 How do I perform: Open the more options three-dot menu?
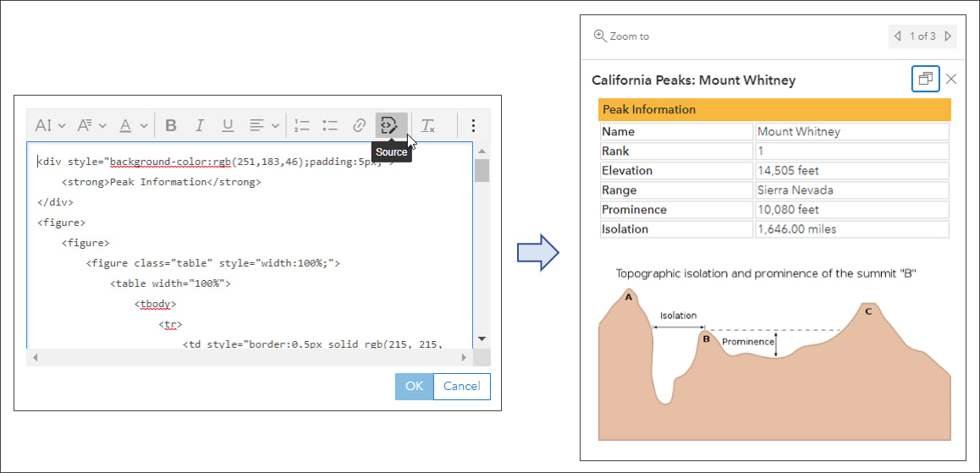tap(473, 126)
